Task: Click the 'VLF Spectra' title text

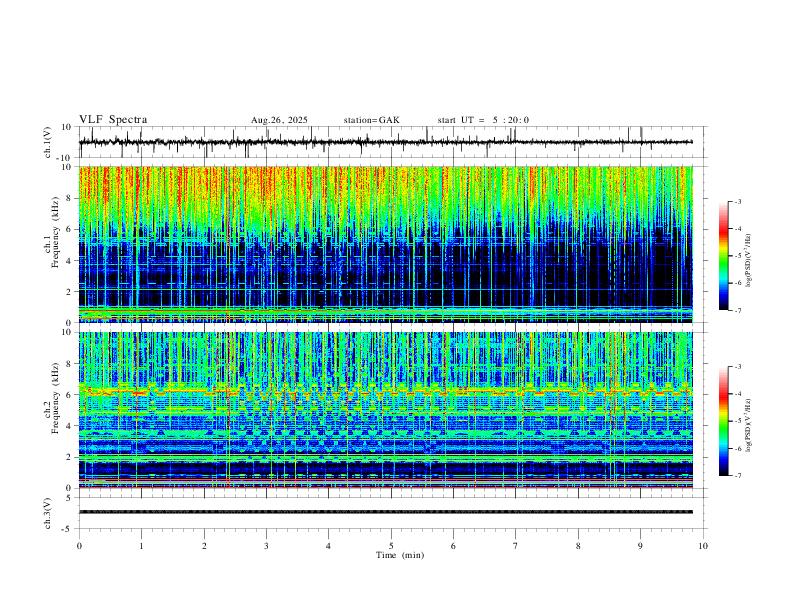Action: (113, 120)
